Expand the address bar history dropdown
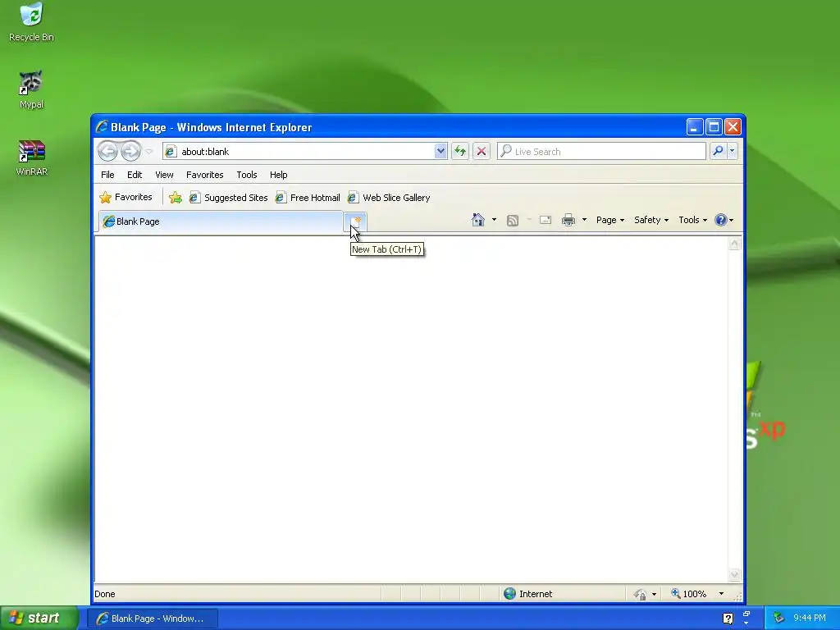Screen dimensions: 840x630 [x=441, y=152]
